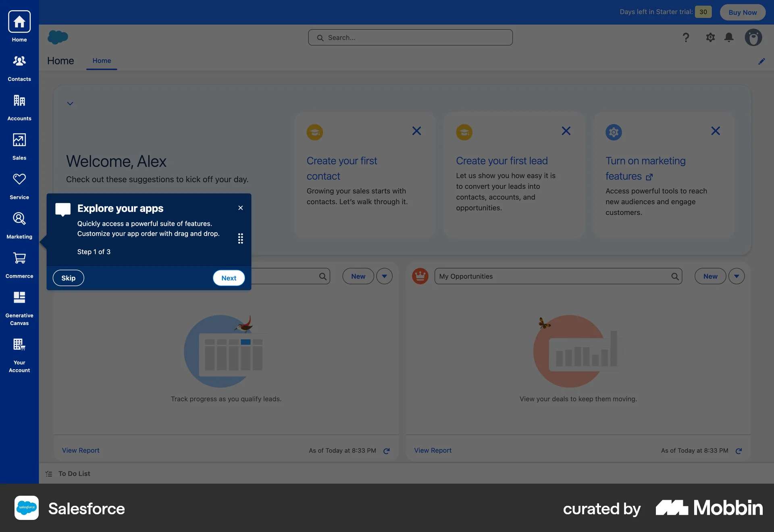The width and height of the screenshot is (774, 532).
Task: Select Commerce in the sidebar
Action: [19, 264]
